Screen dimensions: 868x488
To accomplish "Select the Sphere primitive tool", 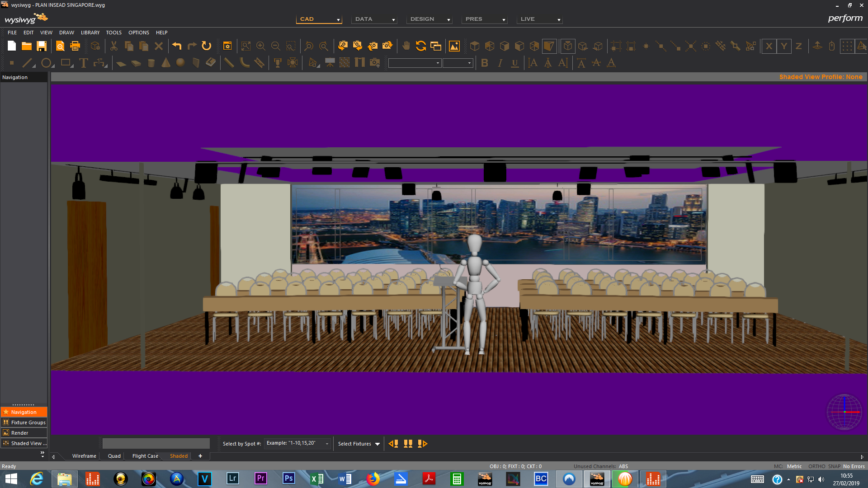I will [180, 63].
